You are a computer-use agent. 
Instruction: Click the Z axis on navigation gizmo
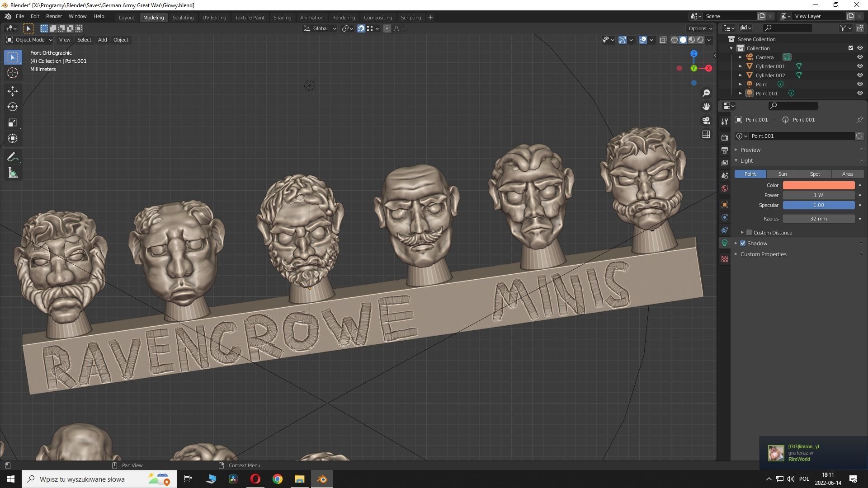(694, 54)
